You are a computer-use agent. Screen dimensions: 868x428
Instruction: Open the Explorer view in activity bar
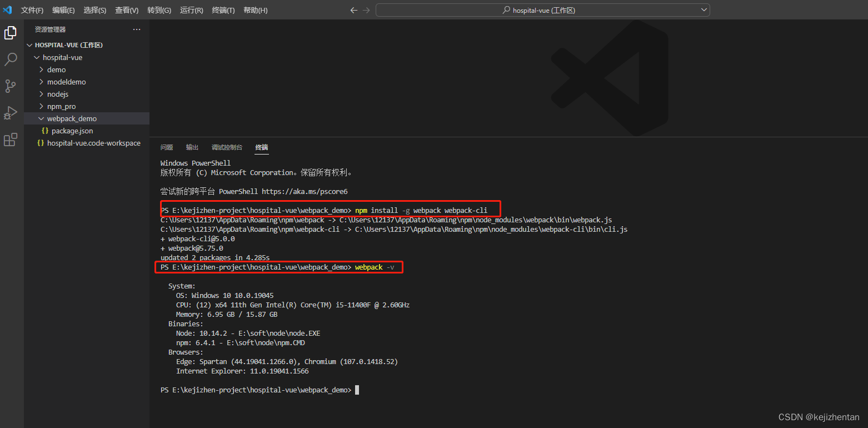click(11, 33)
